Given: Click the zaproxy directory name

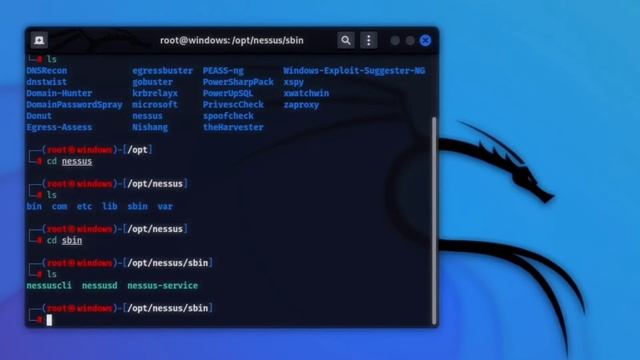Looking at the screenshot, I should pos(301,104).
